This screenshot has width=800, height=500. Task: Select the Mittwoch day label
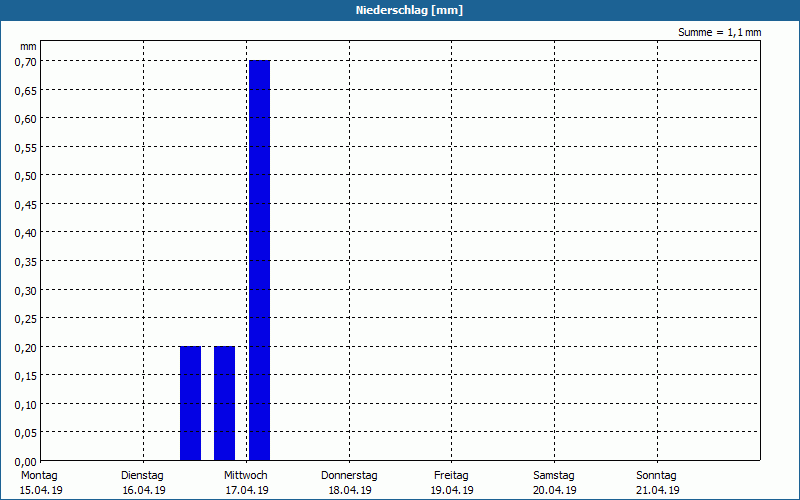(245, 476)
